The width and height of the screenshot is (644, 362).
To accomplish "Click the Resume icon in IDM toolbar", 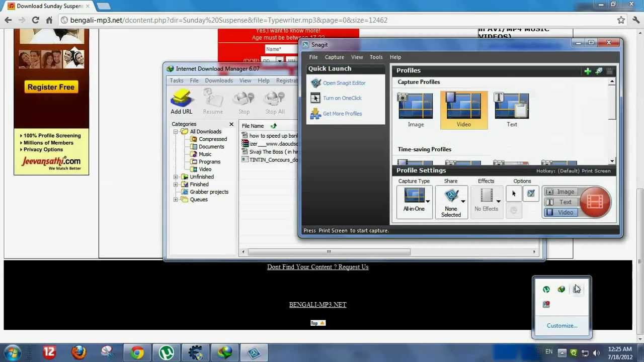I will pyautogui.click(x=213, y=102).
